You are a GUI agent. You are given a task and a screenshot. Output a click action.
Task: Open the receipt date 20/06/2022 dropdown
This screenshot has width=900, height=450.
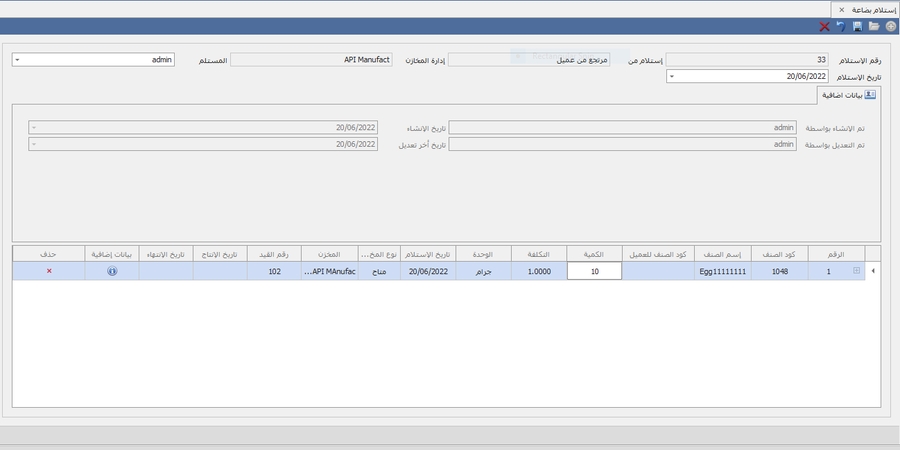point(672,76)
